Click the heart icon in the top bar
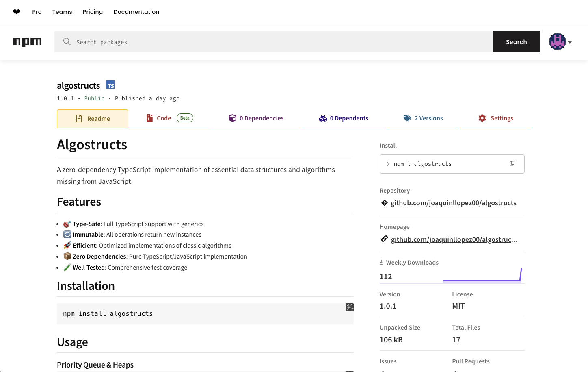Image resolution: width=588 pixels, height=372 pixels. pyautogui.click(x=17, y=12)
